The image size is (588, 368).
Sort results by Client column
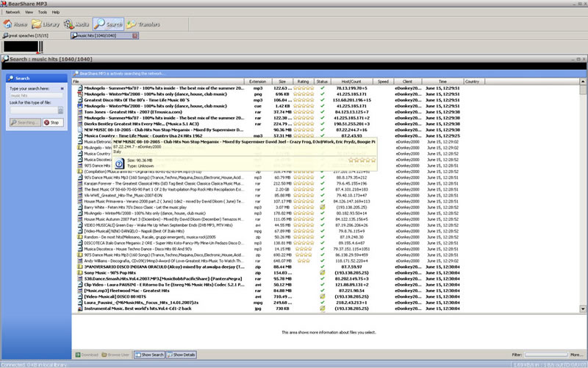[x=407, y=82]
